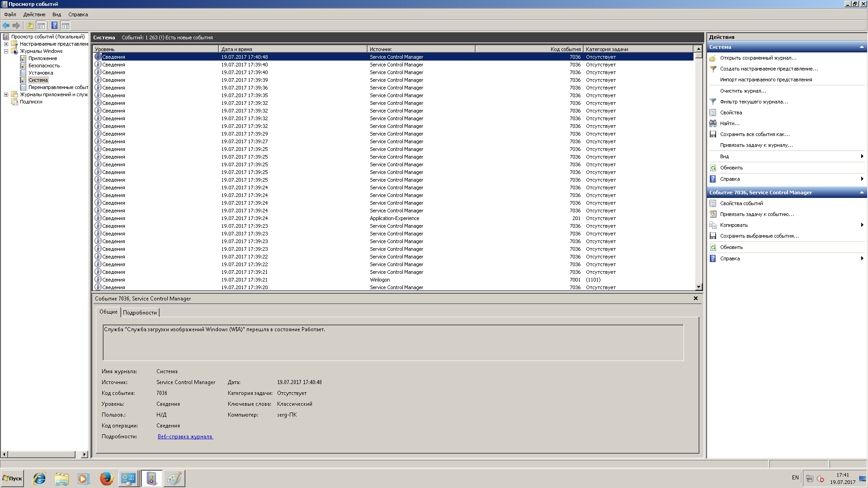
Task: Select the Application-Experience event row
Action: [x=393, y=218]
